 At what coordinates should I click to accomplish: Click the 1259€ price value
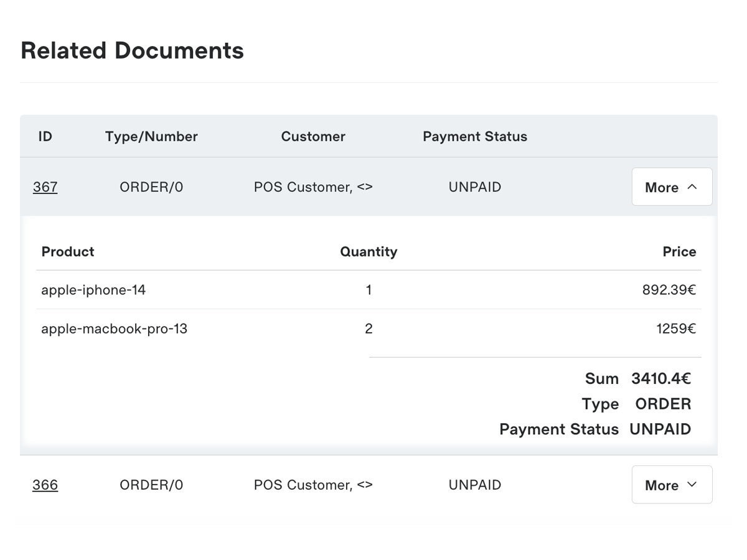(675, 329)
